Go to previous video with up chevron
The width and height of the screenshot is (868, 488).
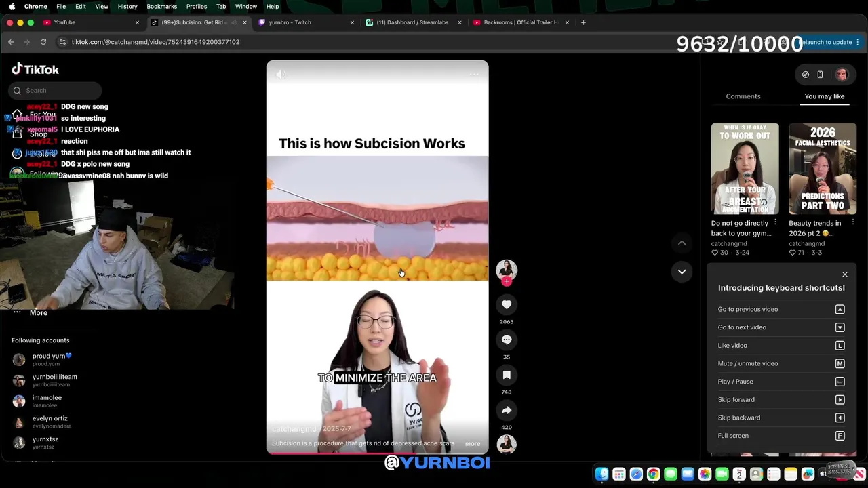point(682,243)
